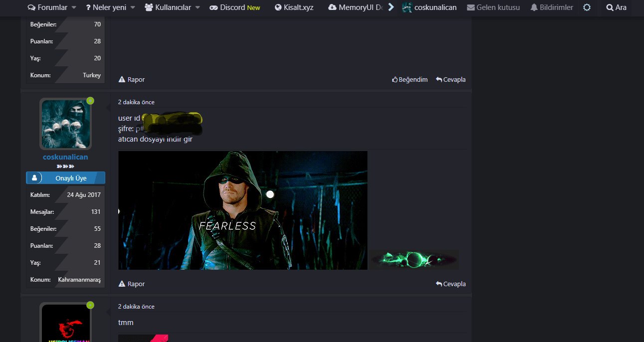Expand the Neler yeni dropdown arrow
The width and height of the screenshot is (644, 342).
tap(133, 7)
